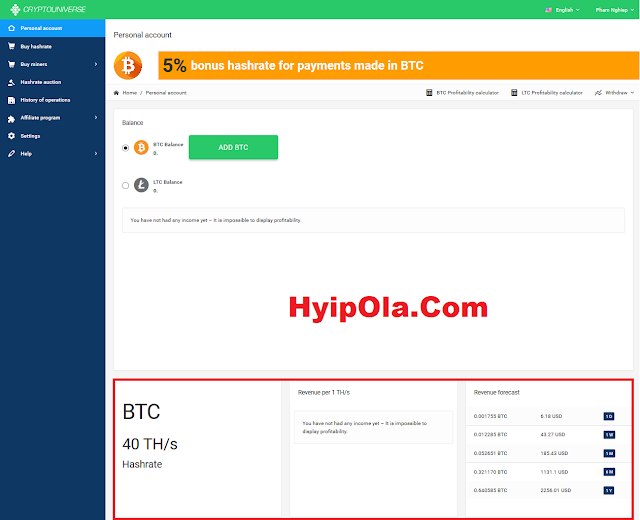Screen dimensions: 640x520
Task: Click the puzzle icon for Affiliate program
Action: click(11, 118)
